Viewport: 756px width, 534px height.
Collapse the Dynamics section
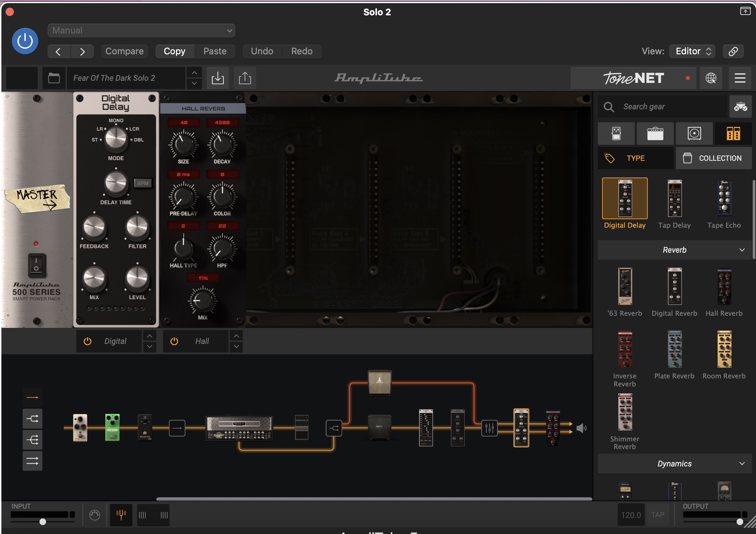click(x=674, y=464)
